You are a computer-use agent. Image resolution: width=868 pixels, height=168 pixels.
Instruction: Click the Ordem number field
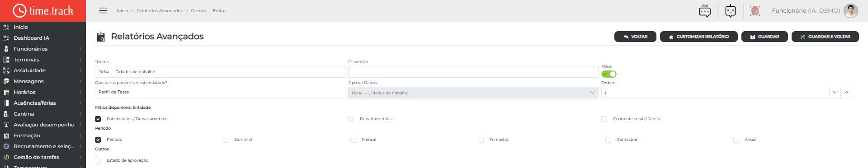pyautogui.click(x=715, y=93)
